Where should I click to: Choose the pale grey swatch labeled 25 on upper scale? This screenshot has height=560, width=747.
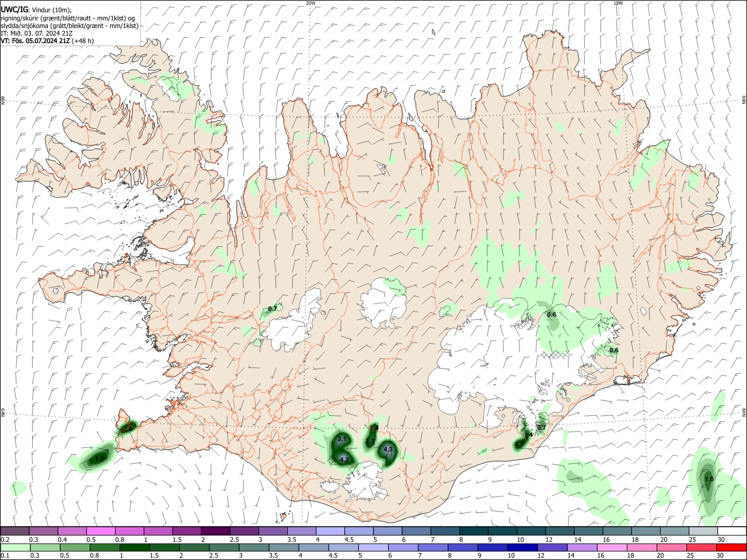tap(703, 531)
